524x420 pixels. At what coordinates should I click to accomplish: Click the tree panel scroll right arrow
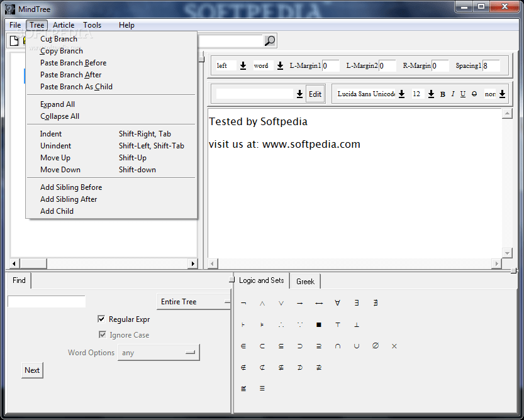coord(193,263)
